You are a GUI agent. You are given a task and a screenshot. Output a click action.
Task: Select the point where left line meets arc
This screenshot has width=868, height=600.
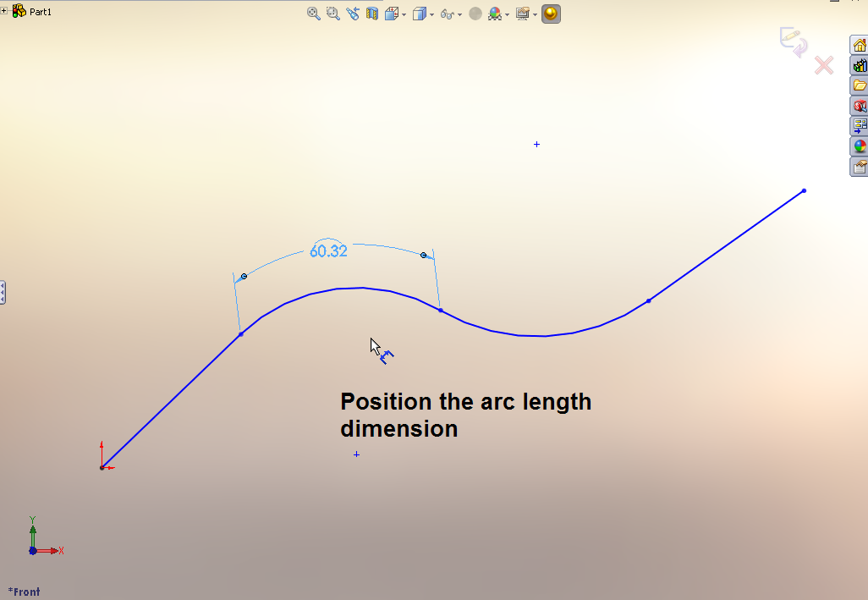pyautogui.click(x=241, y=334)
